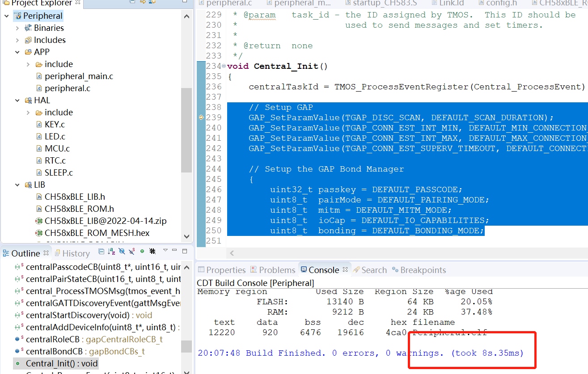Expand the Includes node
This screenshot has height=374, width=588.
[x=17, y=40]
